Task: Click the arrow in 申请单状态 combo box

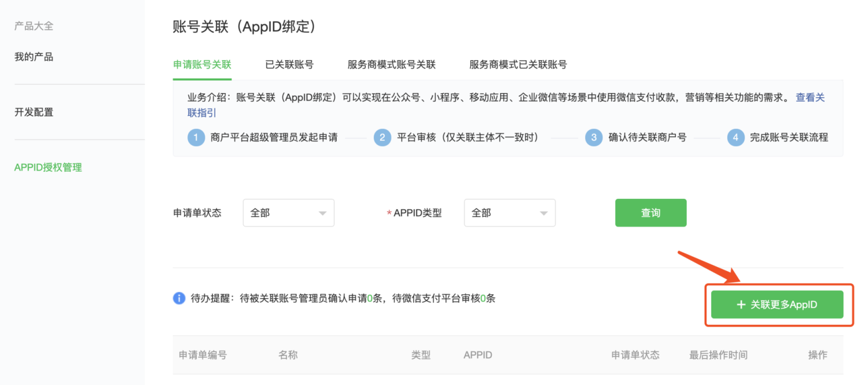Action: (x=322, y=213)
